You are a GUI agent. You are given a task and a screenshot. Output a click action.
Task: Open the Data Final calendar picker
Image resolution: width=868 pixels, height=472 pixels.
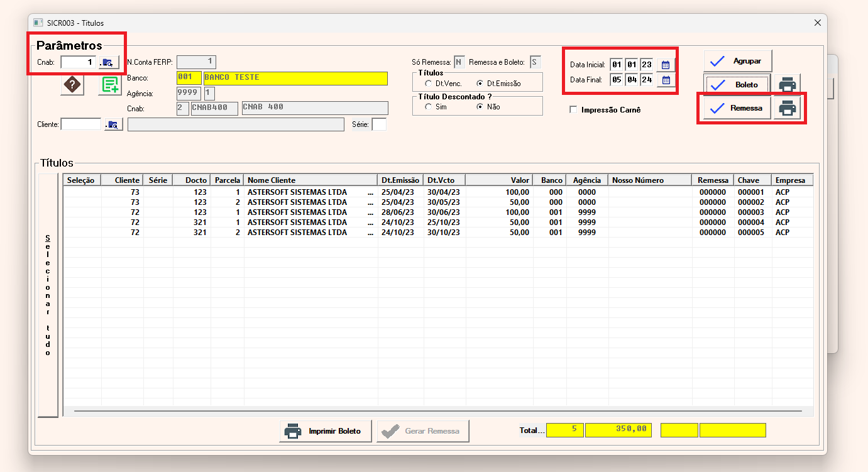[x=666, y=80]
